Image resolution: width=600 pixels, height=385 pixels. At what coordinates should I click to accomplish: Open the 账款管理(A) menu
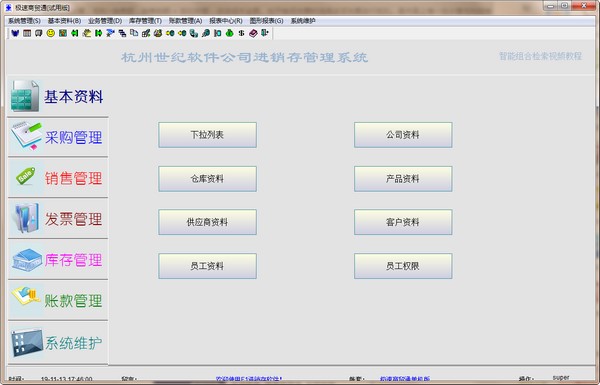click(185, 21)
